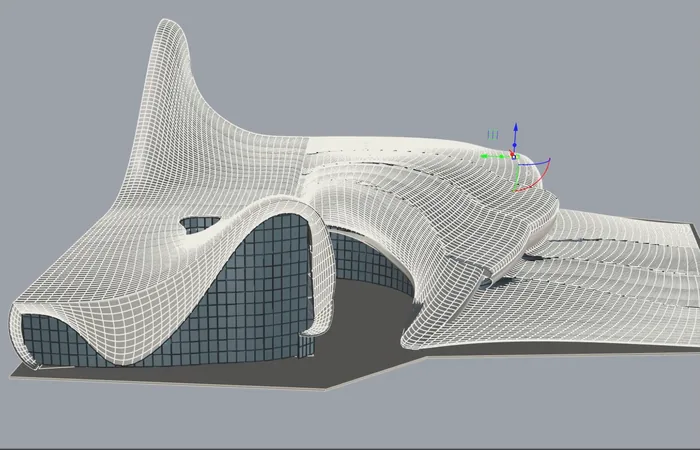Click the red X-axis gumball arrow

512,154
